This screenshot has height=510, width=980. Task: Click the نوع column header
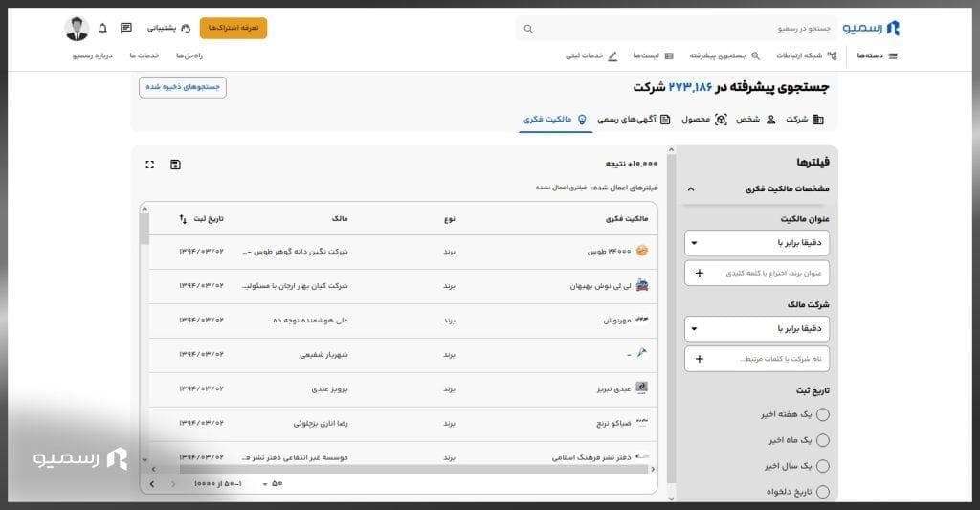pyautogui.click(x=450, y=219)
